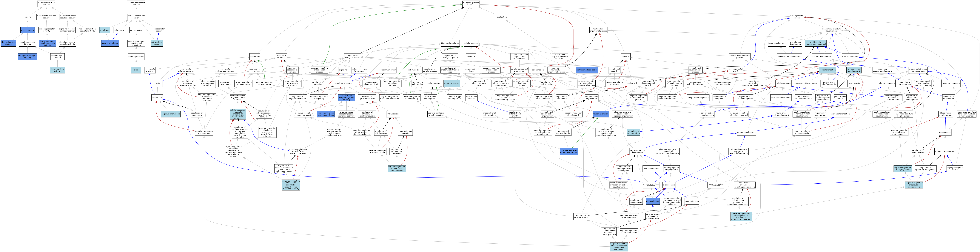Select negative regulation of ERK1 and ERK2 cascade
This screenshot has height=252, width=980.
click(397, 168)
